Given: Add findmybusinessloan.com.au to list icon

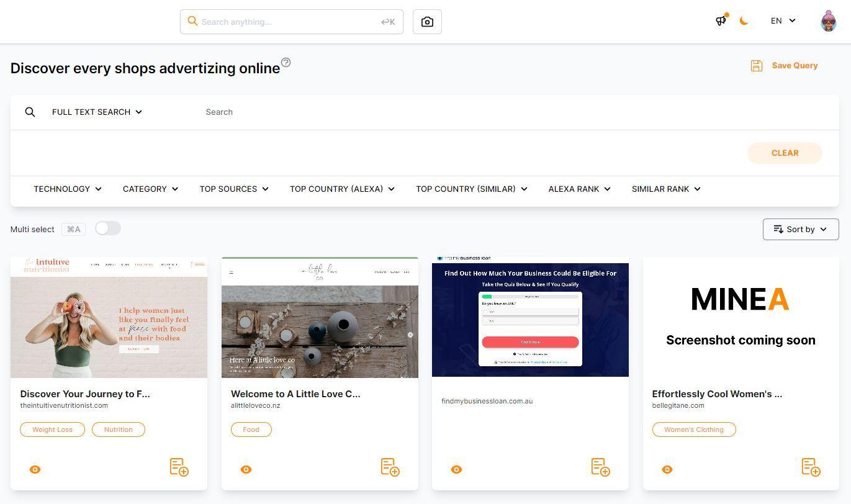Looking at the screenshot, I should 601,467.
